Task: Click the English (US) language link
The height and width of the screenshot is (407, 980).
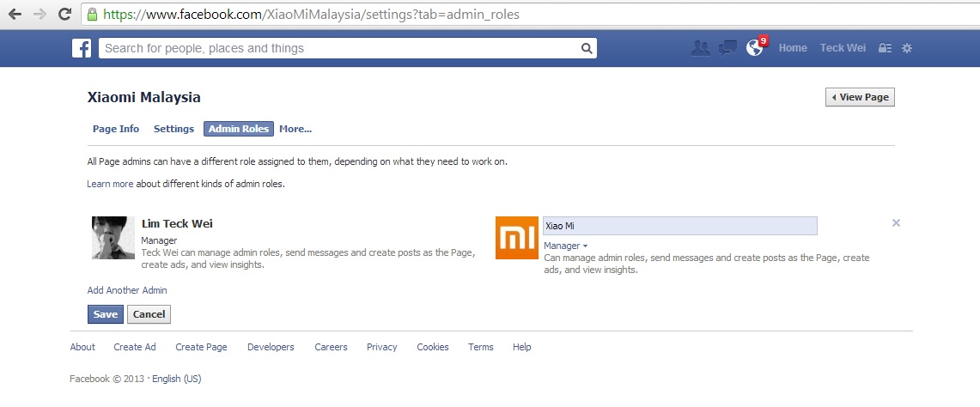Action: coord(177,379)
